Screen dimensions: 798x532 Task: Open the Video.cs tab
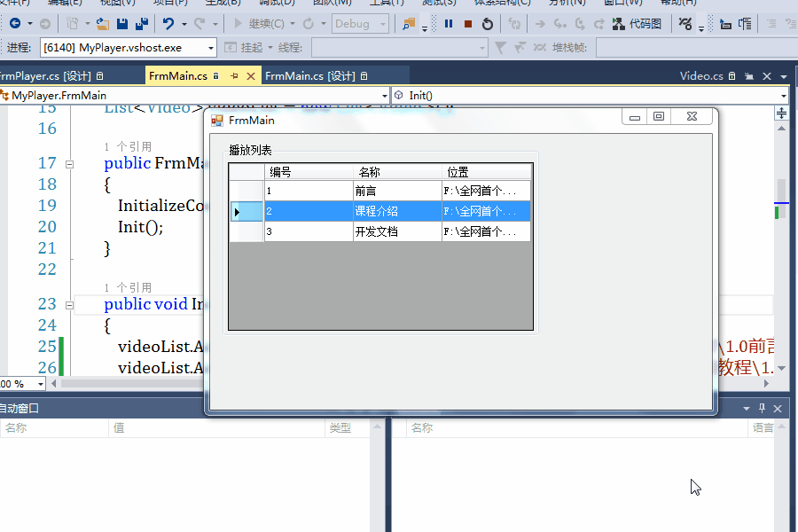(701, 76)
